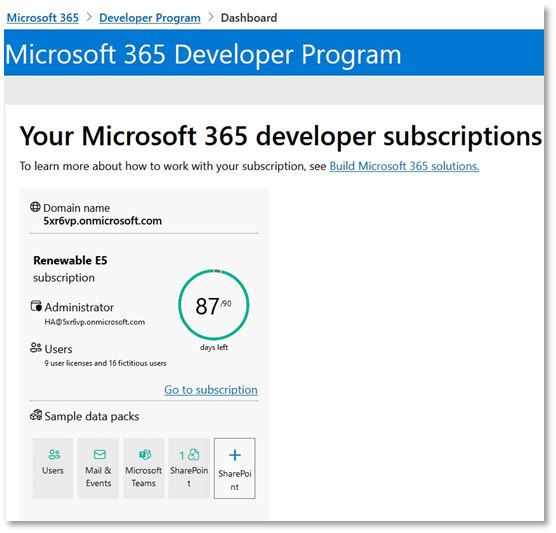Select the Microsoft Teams data pack tile

coord(144,468)
